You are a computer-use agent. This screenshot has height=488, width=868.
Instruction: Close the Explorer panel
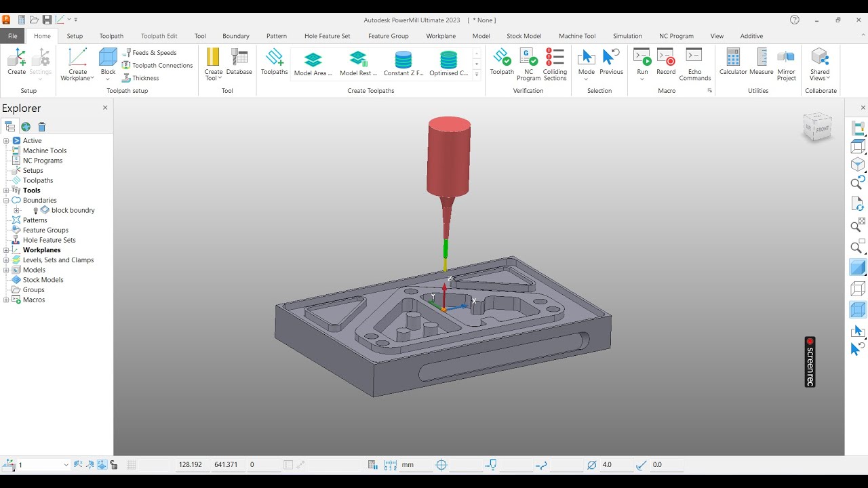[x=105, y=108]
